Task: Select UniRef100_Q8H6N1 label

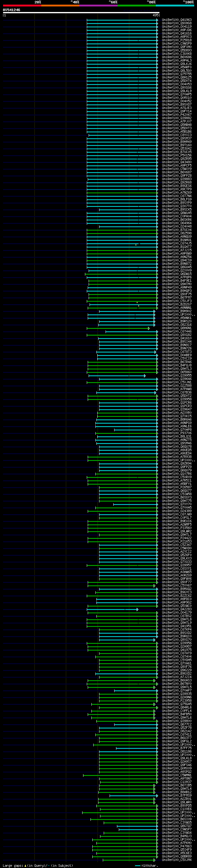Action: tap(177, 328)
